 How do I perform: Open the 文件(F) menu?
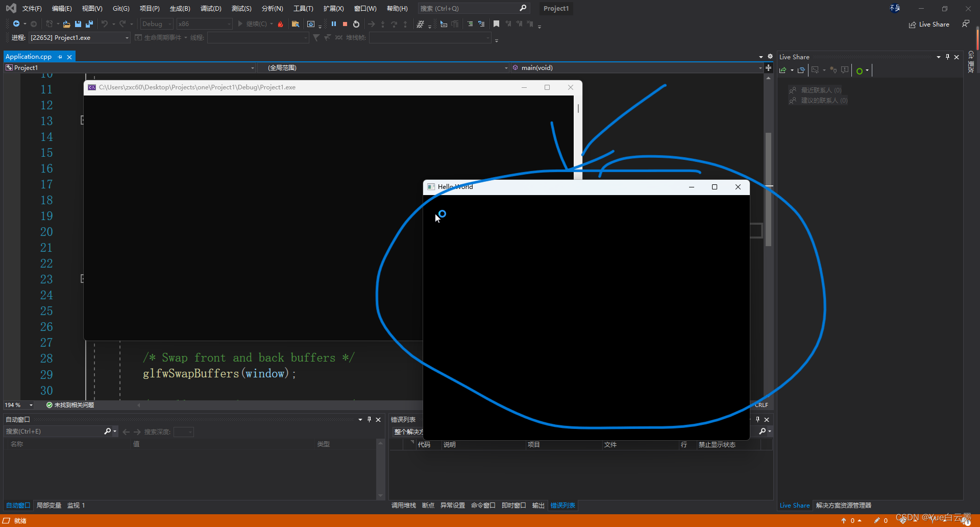32,9
